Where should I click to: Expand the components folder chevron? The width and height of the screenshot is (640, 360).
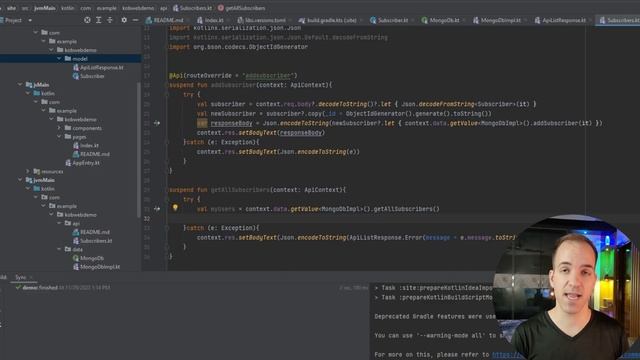(59, 128)
